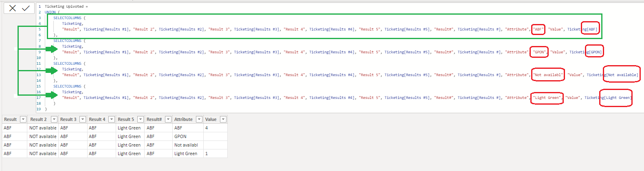
Task: Click SELECTCOLUMNS on line 11
Action: click(68, 64)
